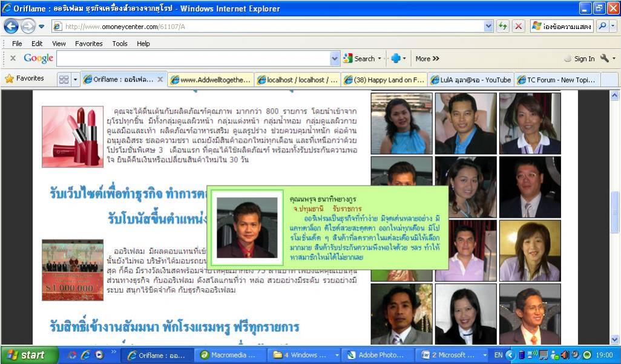Expand the Google search box history dropdown
The width and height of the screenshot is (621, 364).
[335, 59]
